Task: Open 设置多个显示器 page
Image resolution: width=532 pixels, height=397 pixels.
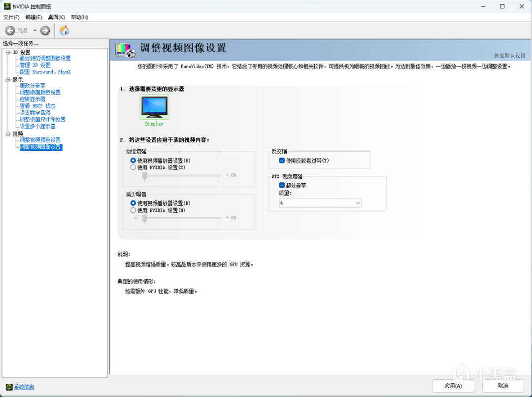Action: click(x=37, y=126)
